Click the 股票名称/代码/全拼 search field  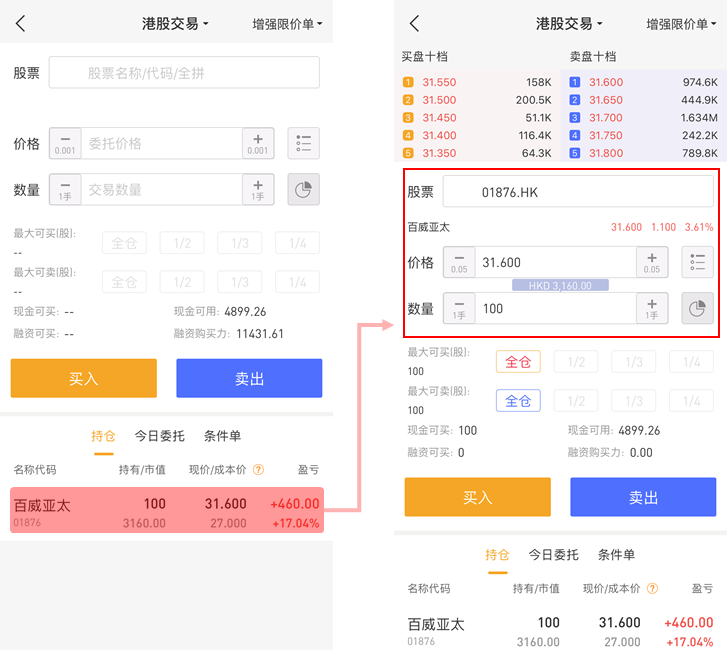coord(185,72)
